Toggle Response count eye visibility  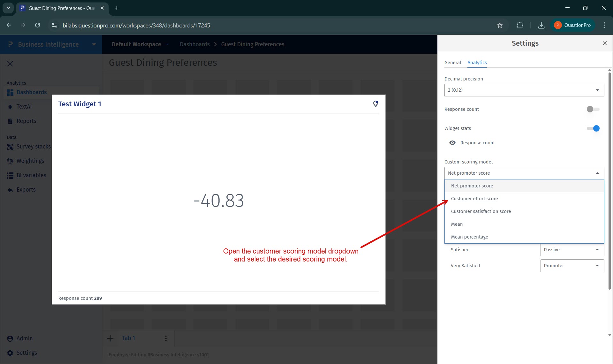point(452,143)
